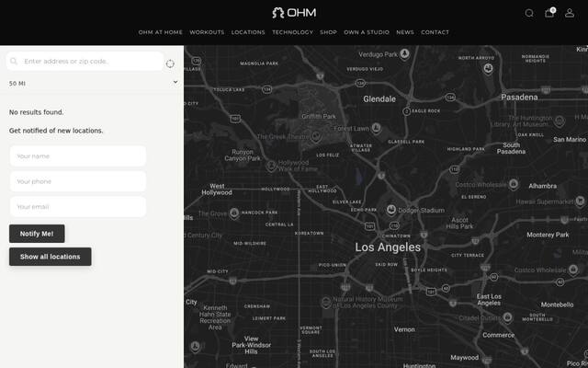Select Hawaii Supermarket map marker

(581, 201)
